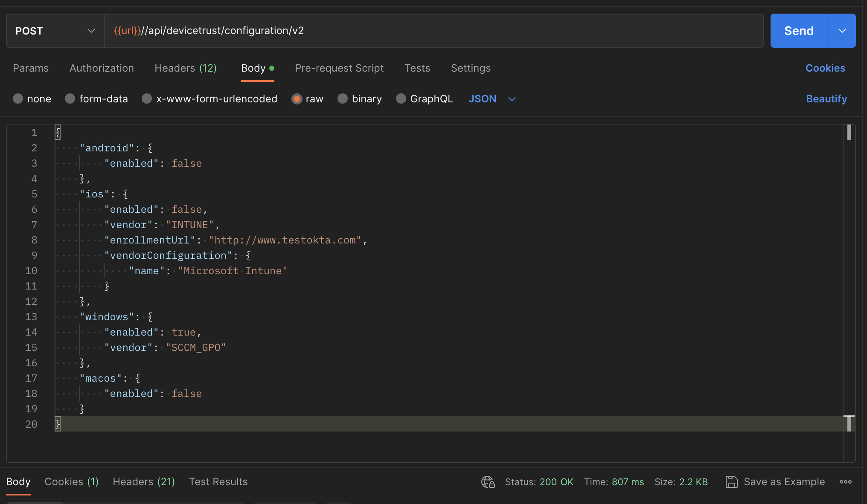Open the response Test Results tab
The height and width of the screenshot is (504, 867).
click(218, 482)
